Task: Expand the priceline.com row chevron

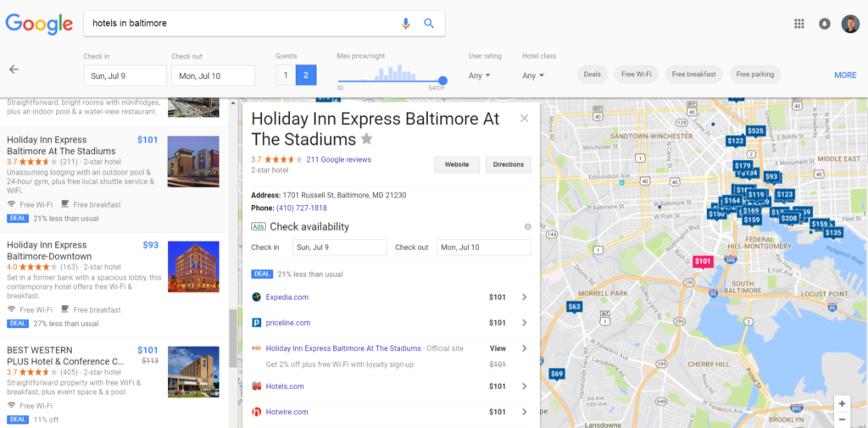Action: pos(524,323)
